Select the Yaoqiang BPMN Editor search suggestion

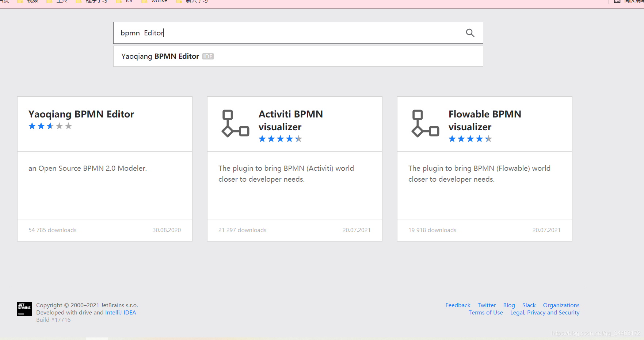pos(298,56)
